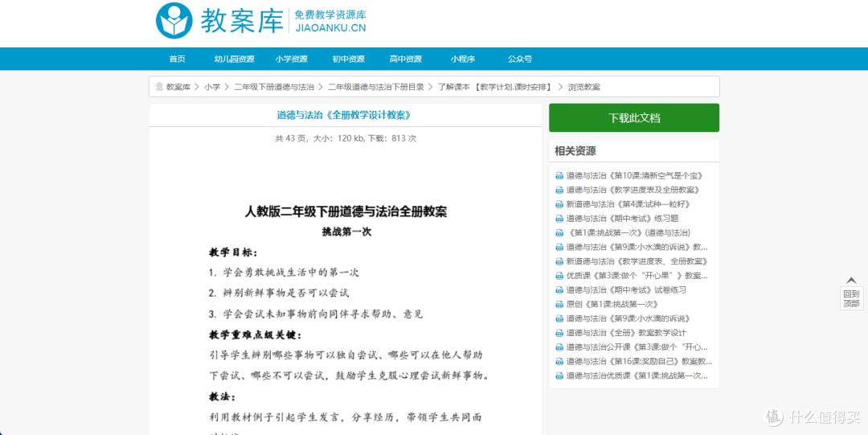
Task: Click the 教法： heading in document
Action: tap(222, 397)
